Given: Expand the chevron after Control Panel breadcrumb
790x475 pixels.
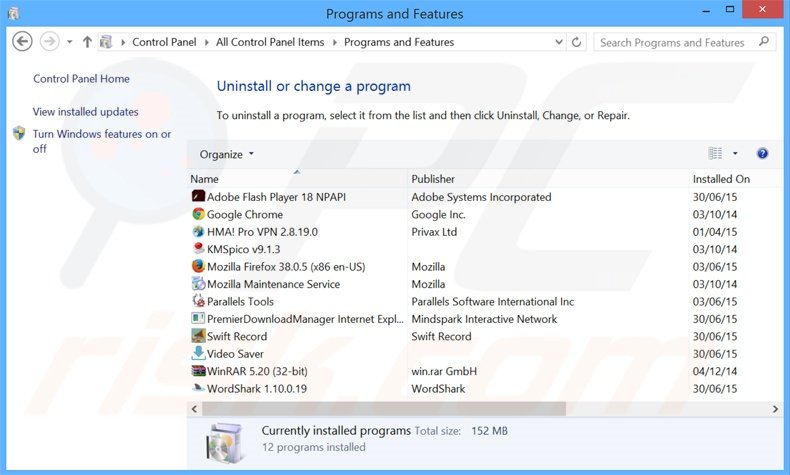Looking at the screenshot, I should (207, 42).
